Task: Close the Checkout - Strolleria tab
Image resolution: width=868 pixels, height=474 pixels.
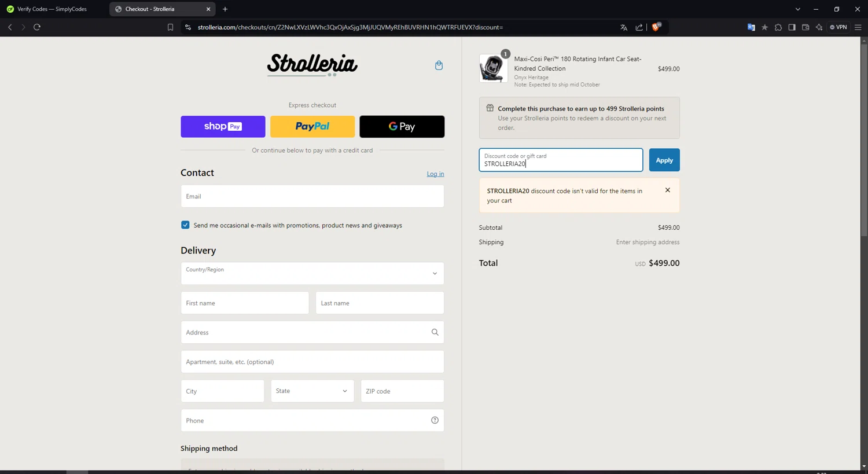Action: 208,9
